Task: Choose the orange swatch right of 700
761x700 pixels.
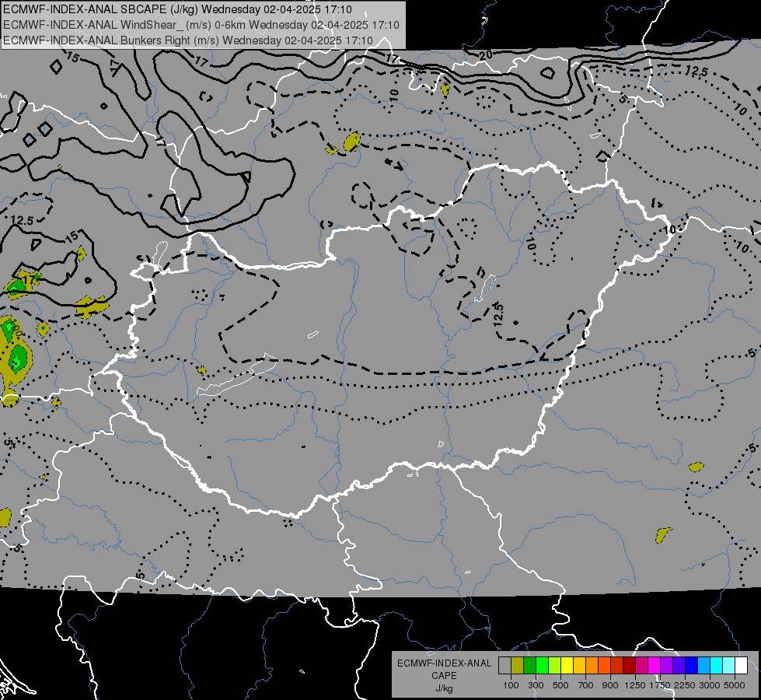Action: click(x=592, y=666)
